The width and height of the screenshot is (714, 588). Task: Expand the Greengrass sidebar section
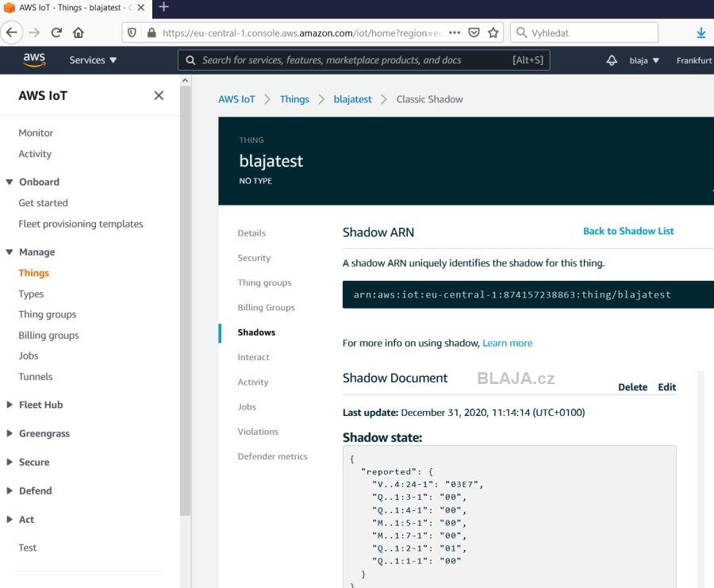coord(9,433)
